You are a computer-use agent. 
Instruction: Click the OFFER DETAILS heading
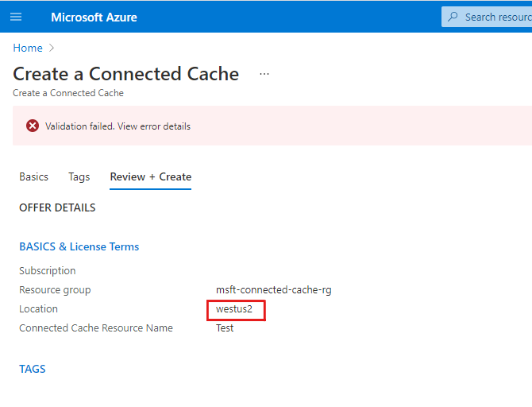(x=57, y=207)
